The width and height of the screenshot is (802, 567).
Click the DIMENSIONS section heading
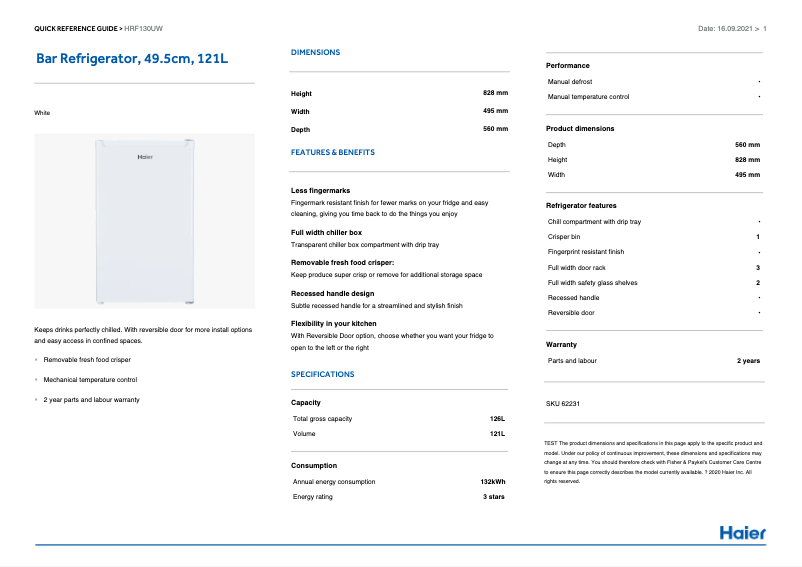pos(315,52)
